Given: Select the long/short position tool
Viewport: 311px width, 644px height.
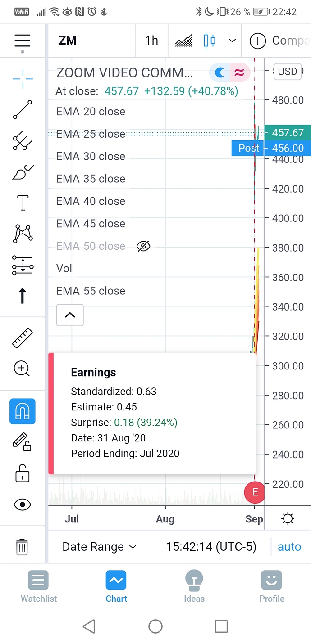Looking at the screenshot, I should tap(22, 266).
